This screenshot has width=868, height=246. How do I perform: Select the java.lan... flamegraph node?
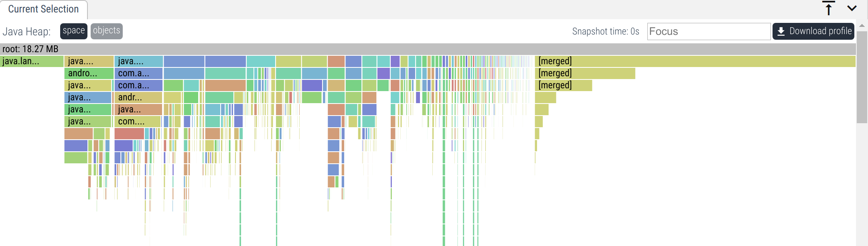point(32,61)
